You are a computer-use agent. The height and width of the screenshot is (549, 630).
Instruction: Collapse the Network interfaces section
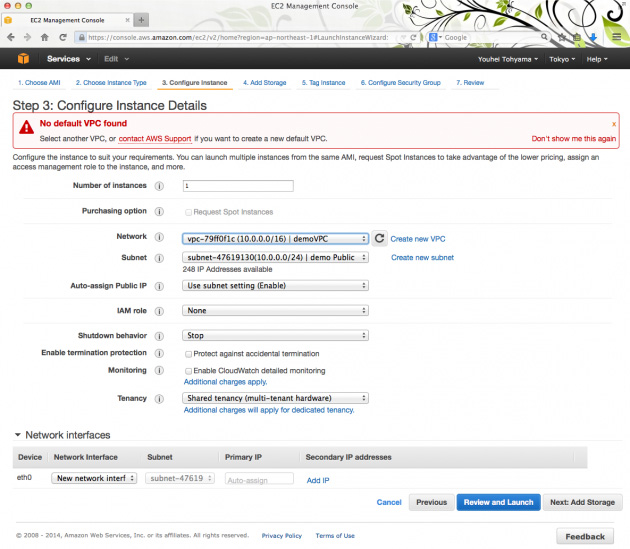[18, 435]
